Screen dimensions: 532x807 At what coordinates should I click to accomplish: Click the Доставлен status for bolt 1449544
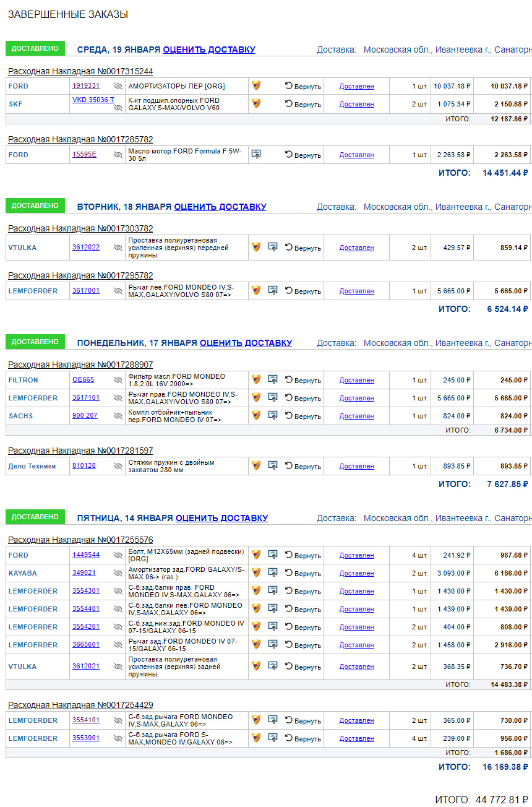coord(357,555)
